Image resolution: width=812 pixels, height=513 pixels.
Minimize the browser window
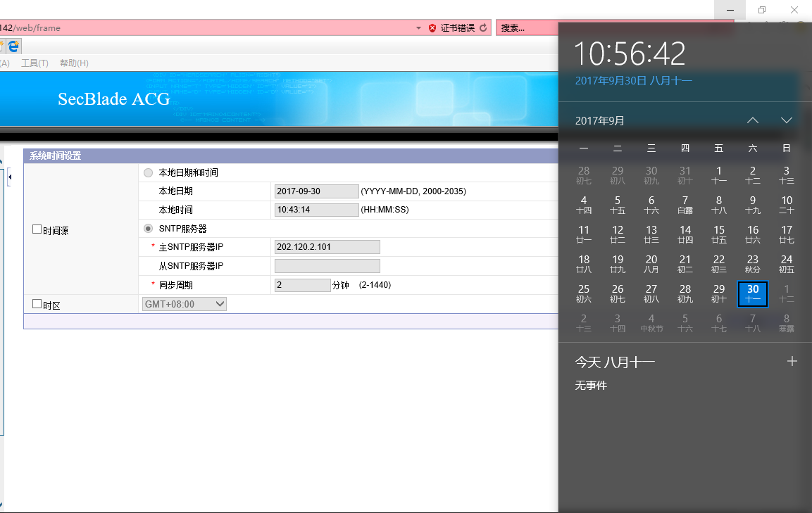pos(730,10)
